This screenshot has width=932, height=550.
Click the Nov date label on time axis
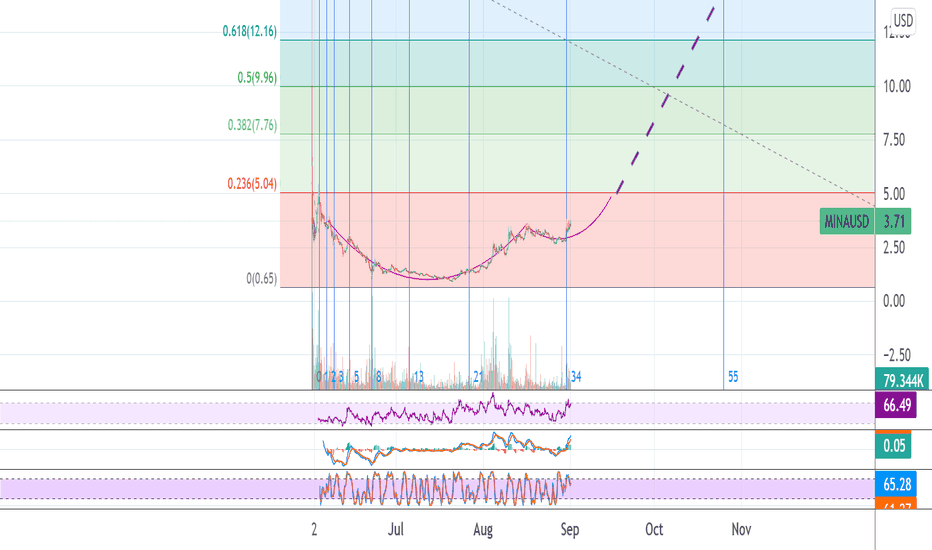(x=741, y=529)
